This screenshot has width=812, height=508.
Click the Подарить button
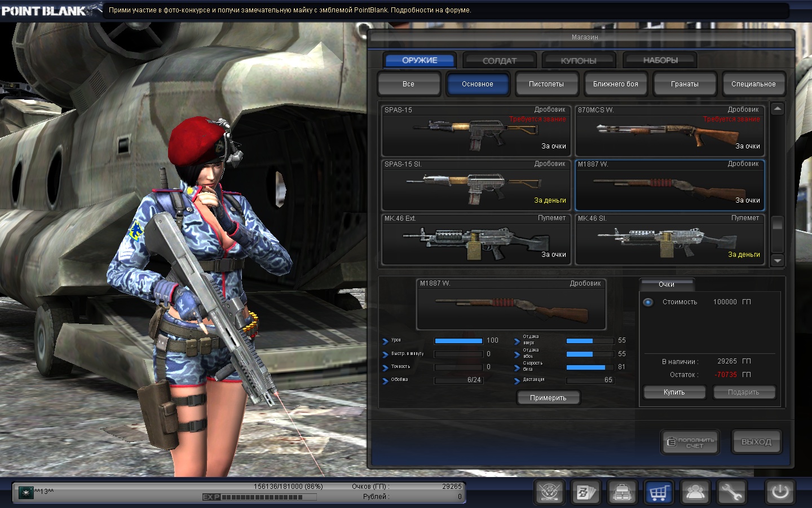tap(744, 392)
